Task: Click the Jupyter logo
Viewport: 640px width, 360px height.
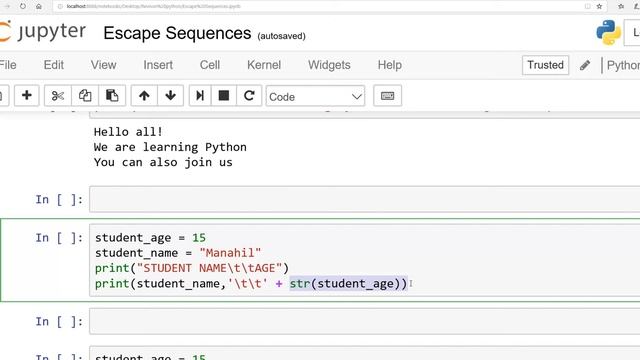Action: [x=43, y=32]
